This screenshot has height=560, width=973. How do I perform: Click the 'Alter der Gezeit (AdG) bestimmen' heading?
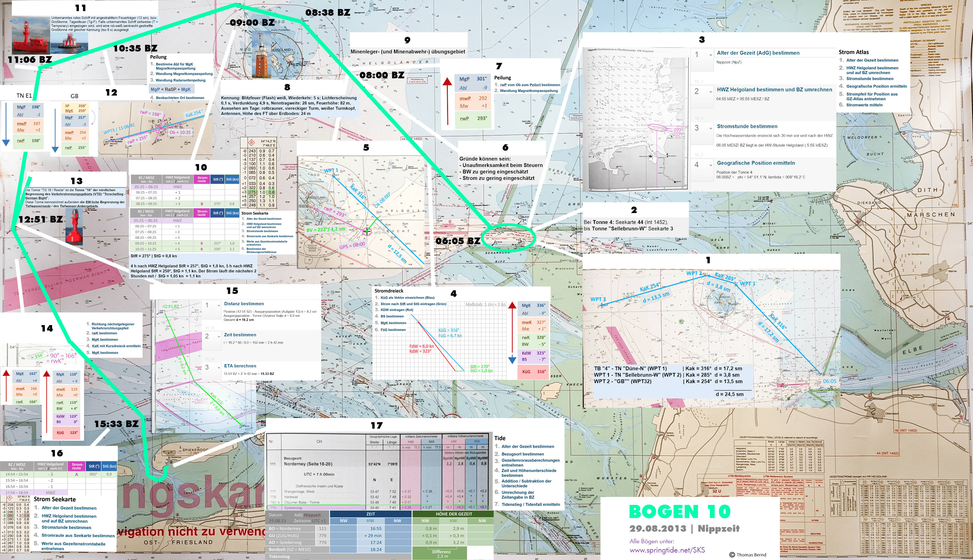[758, 53]
